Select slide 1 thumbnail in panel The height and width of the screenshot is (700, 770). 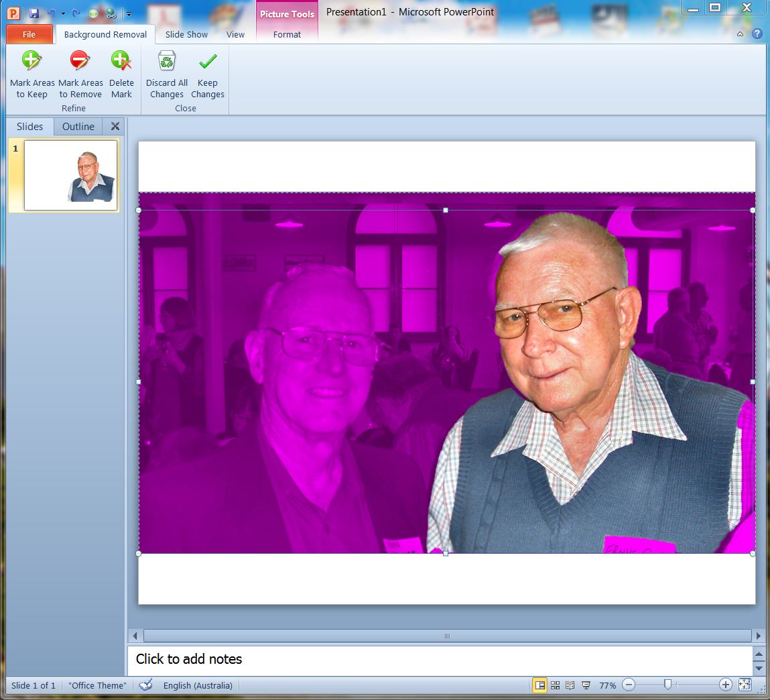[70, 175]
